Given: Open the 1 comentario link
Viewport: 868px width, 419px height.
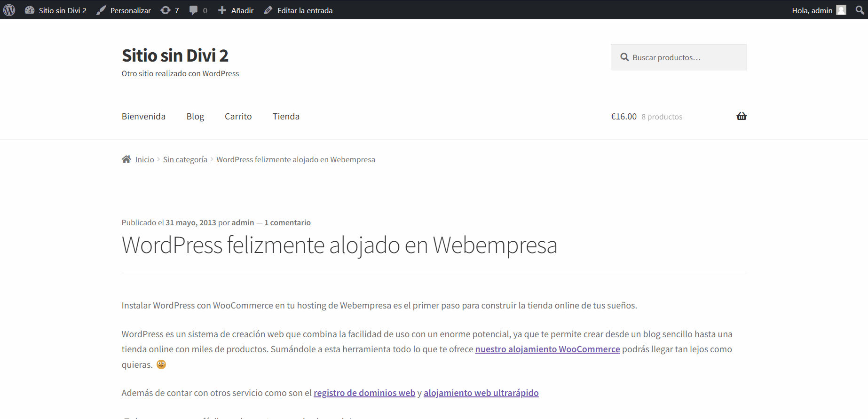Looking at the screenshot, I should point(287,222).
